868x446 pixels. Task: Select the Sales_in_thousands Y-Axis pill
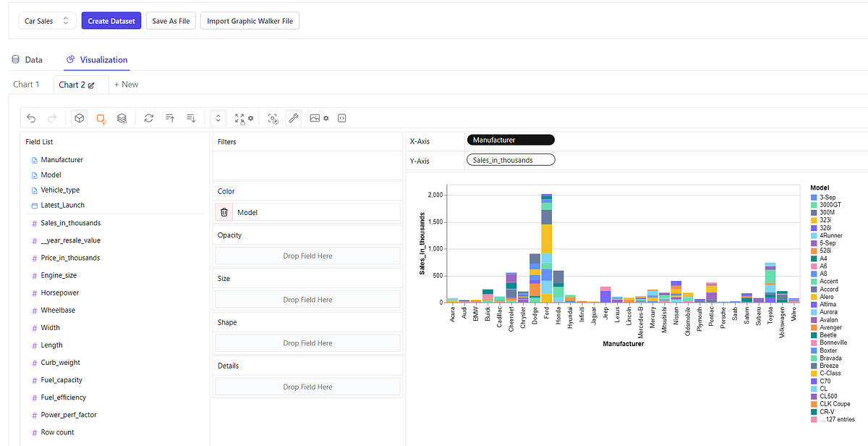511,160
